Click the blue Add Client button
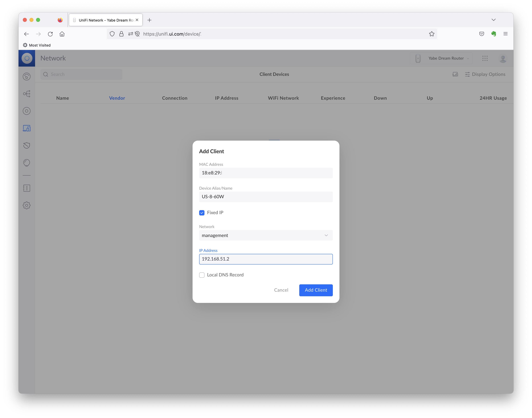The image size is (532, 418). pos(316,290)
